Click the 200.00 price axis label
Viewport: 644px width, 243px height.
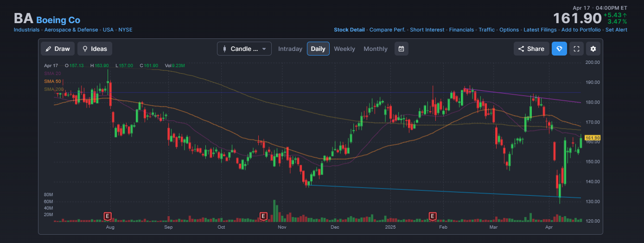coord(593,62)
